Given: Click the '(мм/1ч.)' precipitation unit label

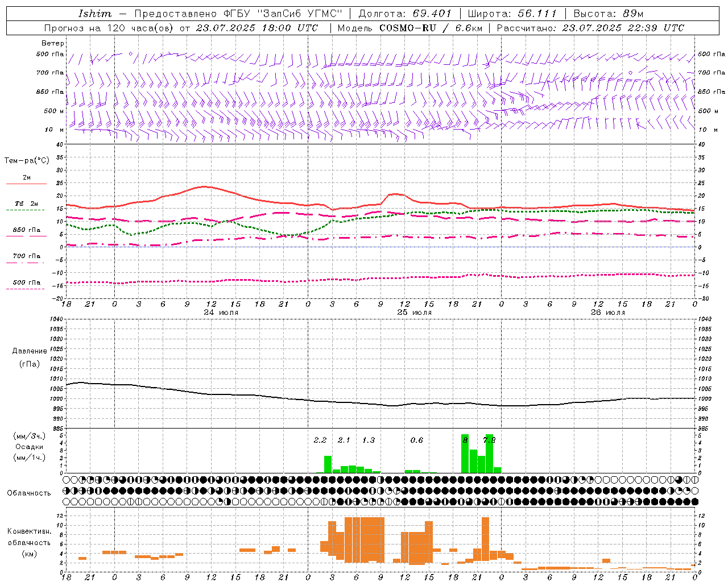Looking at the screenshot, I should 30,458.
